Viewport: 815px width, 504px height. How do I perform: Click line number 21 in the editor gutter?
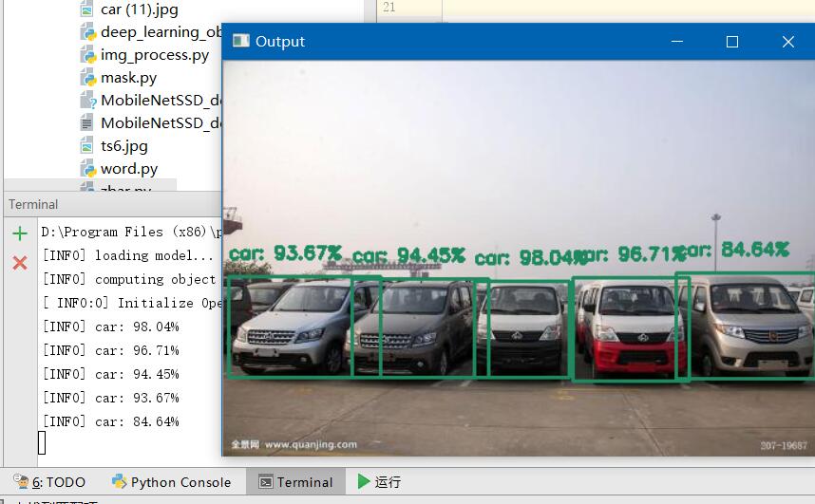pyautogui.click(x=389, y=7)
